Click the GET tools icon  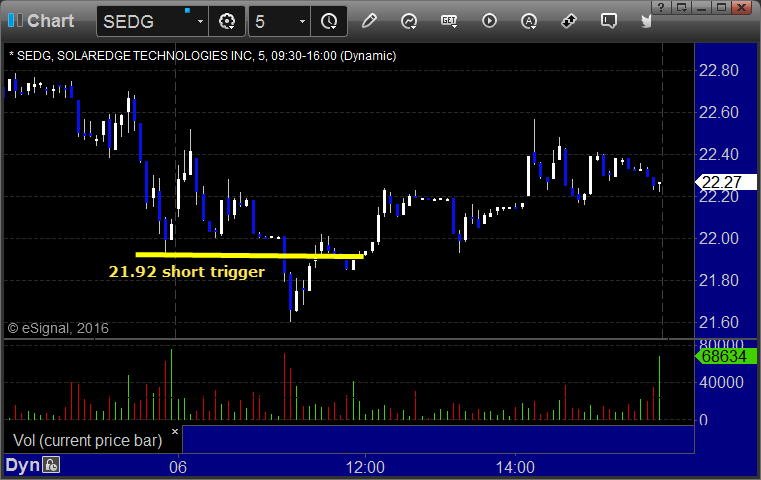pyautogui.click(x=449, y=21)
